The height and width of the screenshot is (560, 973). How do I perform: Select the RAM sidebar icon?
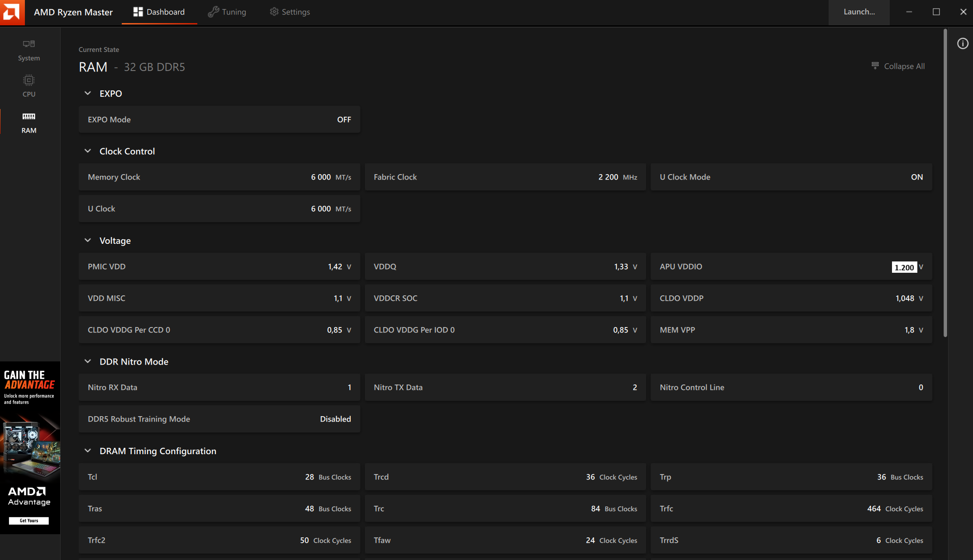pyautogui.click(x=29, y=117)
